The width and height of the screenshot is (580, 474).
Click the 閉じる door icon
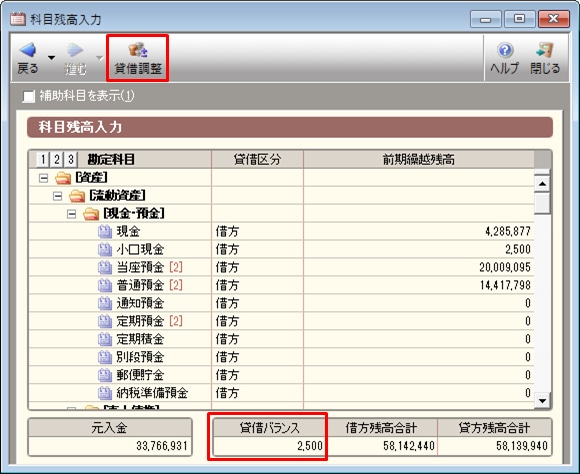tap(544, 50)
